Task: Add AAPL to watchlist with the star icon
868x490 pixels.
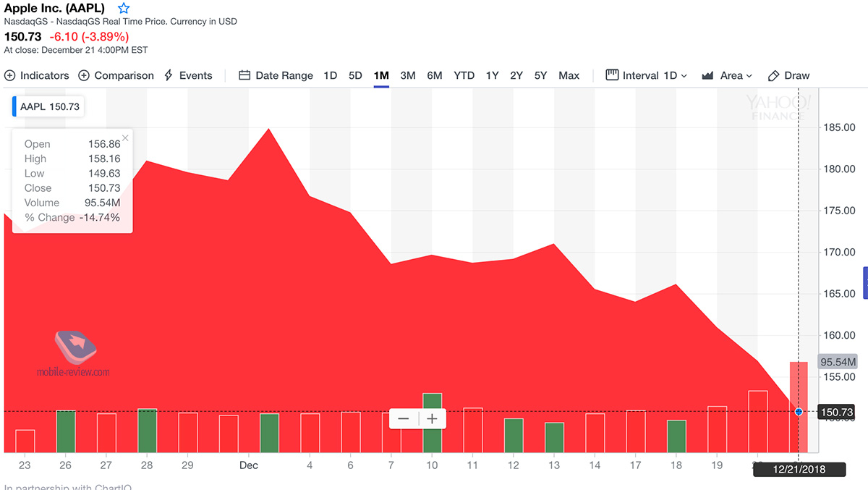Action: pos(124,9)
